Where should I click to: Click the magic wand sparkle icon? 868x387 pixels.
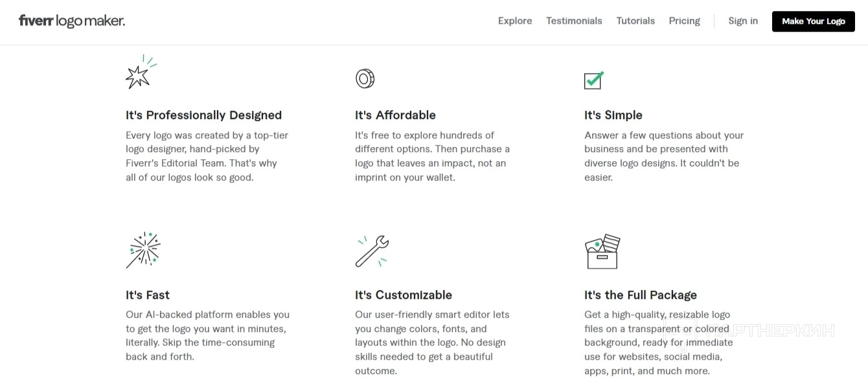pos(143,250)
